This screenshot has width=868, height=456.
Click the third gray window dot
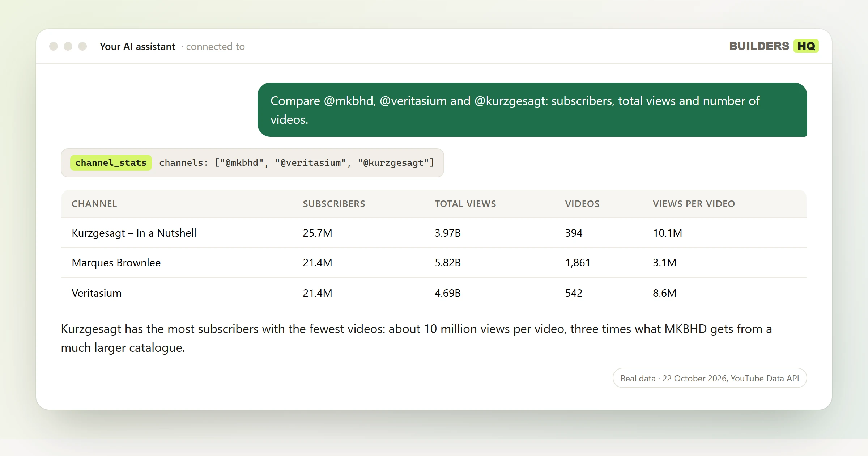[x=82, y=46]
